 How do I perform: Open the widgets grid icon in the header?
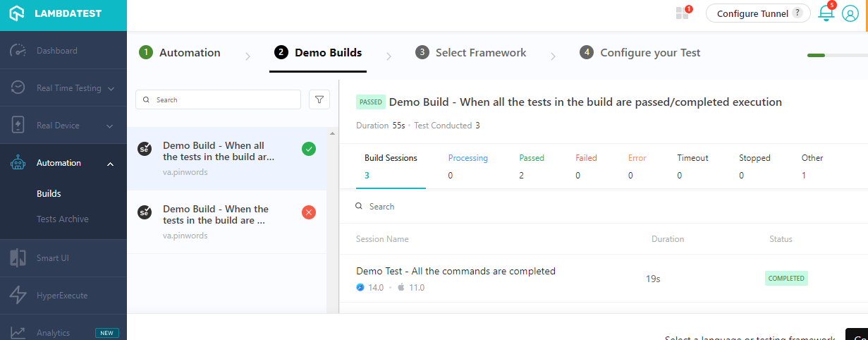click(682, 13)
